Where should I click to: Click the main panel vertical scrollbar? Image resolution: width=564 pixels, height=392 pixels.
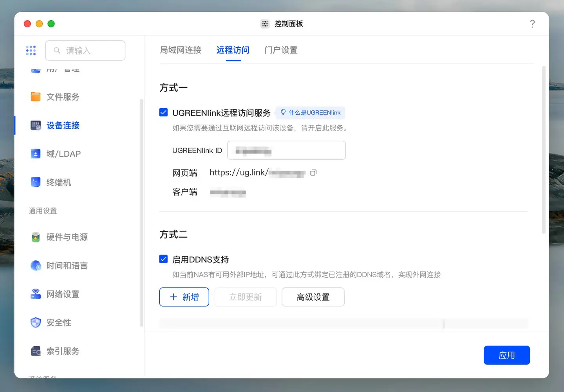coord(544,150)
